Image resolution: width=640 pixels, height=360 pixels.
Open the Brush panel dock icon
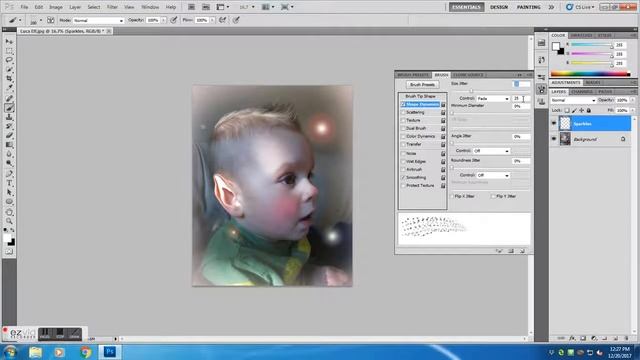(542, 89)
